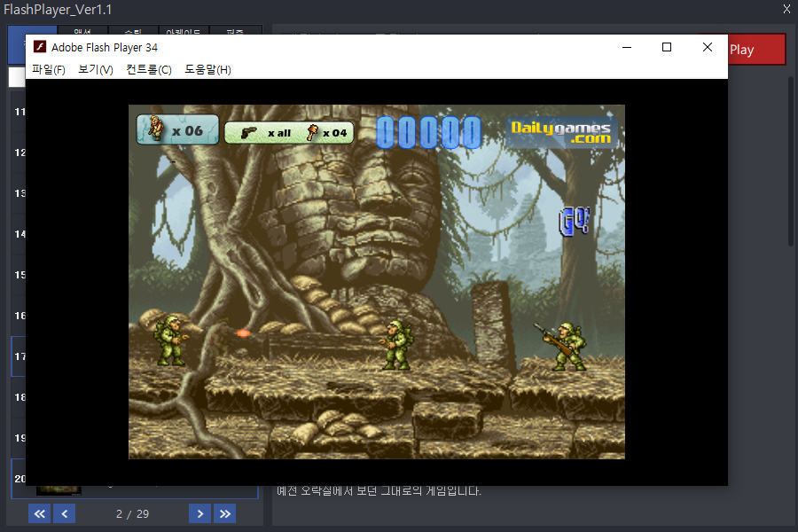This screenshot has height=532, width=798.
Task: Select game list row 19 in launcher
Action: [19, 438]
